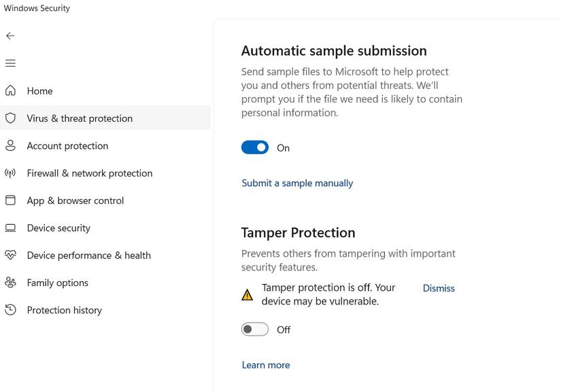Screen dimensions: 561x392
Task: Click the Protection history clock icon
Action: [10, 310]
